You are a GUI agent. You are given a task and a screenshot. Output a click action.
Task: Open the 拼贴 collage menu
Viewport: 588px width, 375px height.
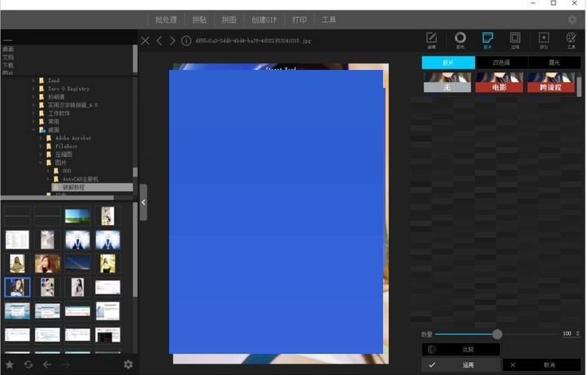[199, 20]
